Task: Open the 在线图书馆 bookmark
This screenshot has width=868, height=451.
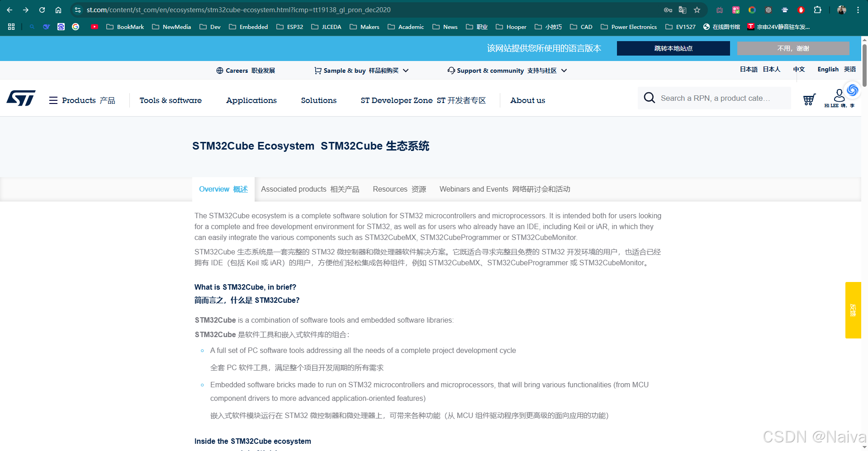Action: click(721, 27)
